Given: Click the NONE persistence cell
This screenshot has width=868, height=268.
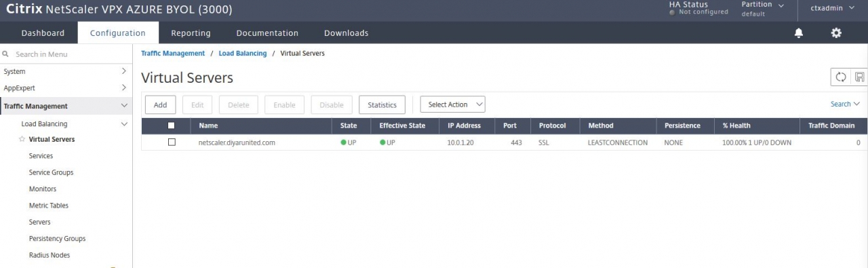Looking at the screenshot, I should [673, 142].
